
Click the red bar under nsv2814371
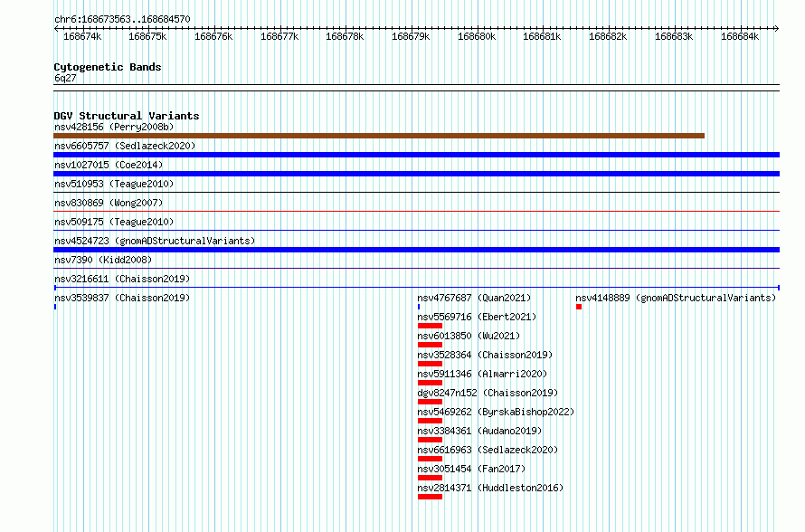[430, 497]
